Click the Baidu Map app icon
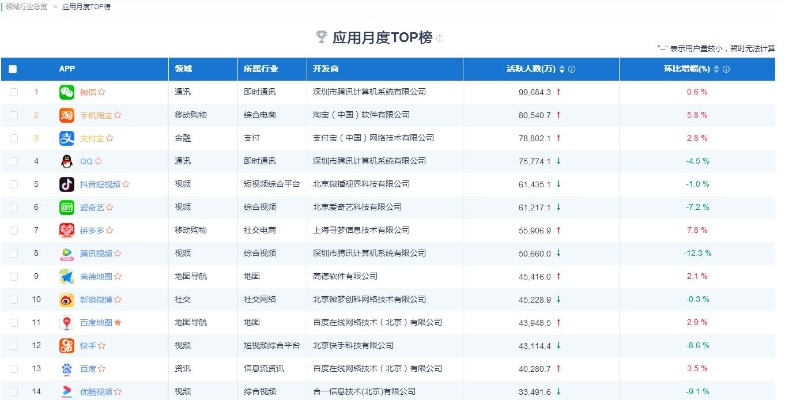785x400 pixels. [67, 322]
